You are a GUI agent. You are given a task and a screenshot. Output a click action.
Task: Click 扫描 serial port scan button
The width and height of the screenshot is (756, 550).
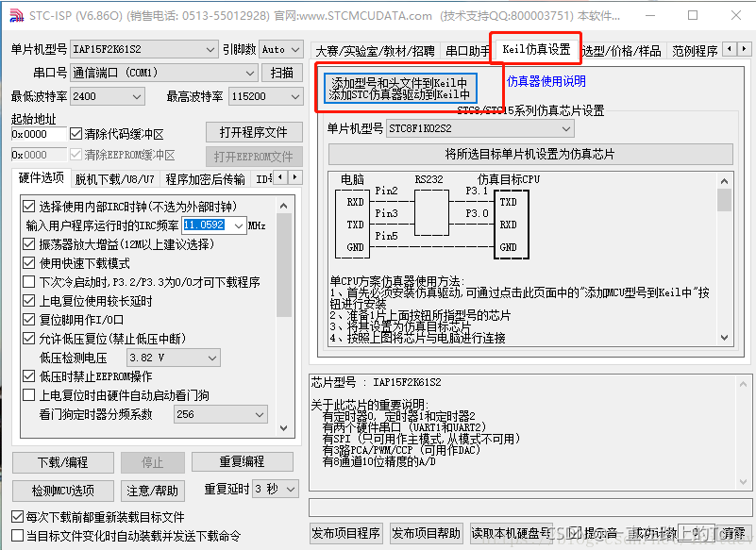pyautogui.click(x=282, y=73)
